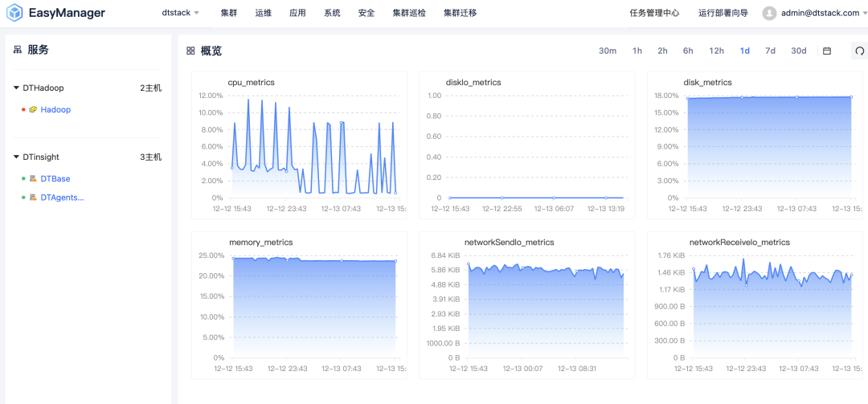Open the 系统 menu
This screenshot has width=868, height=404.
332,14
